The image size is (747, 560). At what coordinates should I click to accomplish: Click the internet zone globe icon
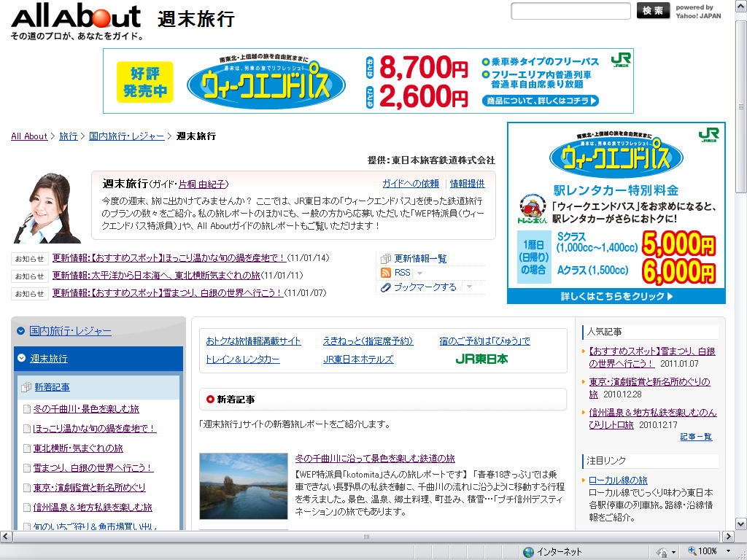pos(528,552)
